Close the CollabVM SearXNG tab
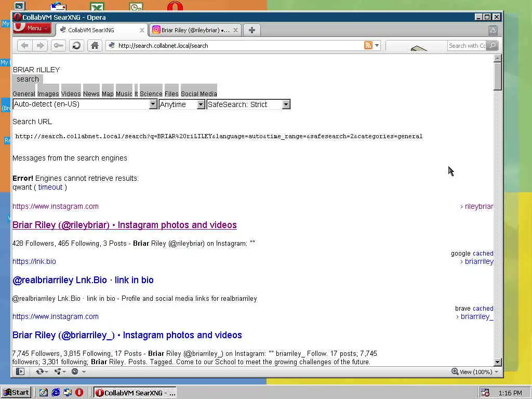Image resolution: width=532 pixels, height=399 pixels. tap(142, 30)
